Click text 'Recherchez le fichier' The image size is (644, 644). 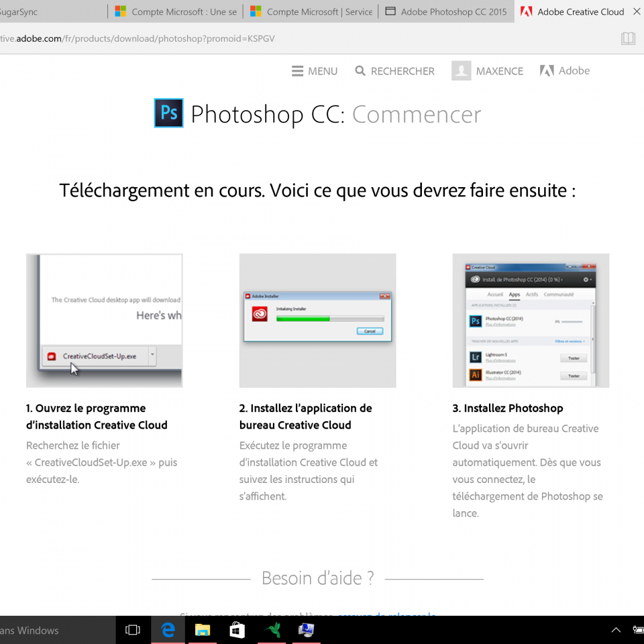coord(73,445)
